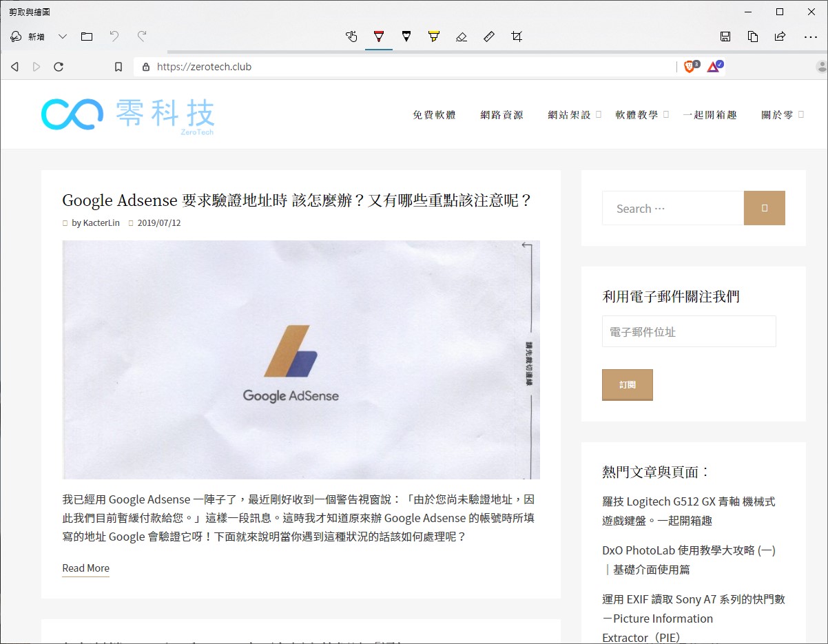Screen dimensions: 828x644
Task: Open the Brave Rewards triangle icon
Action: (715, 66)
